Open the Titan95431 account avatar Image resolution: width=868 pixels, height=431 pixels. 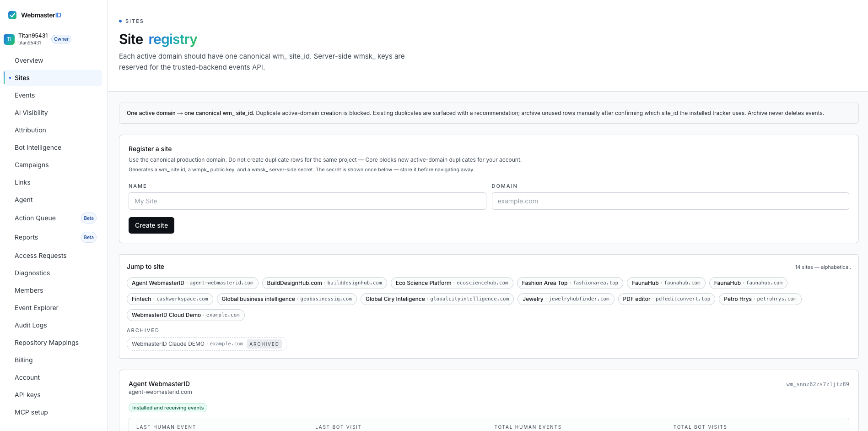[9, 39]
